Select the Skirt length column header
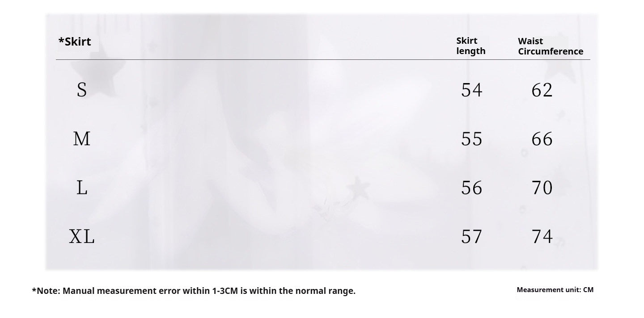Image resolution: width=644 pixels, height=318 pixels. coord(470,46)
